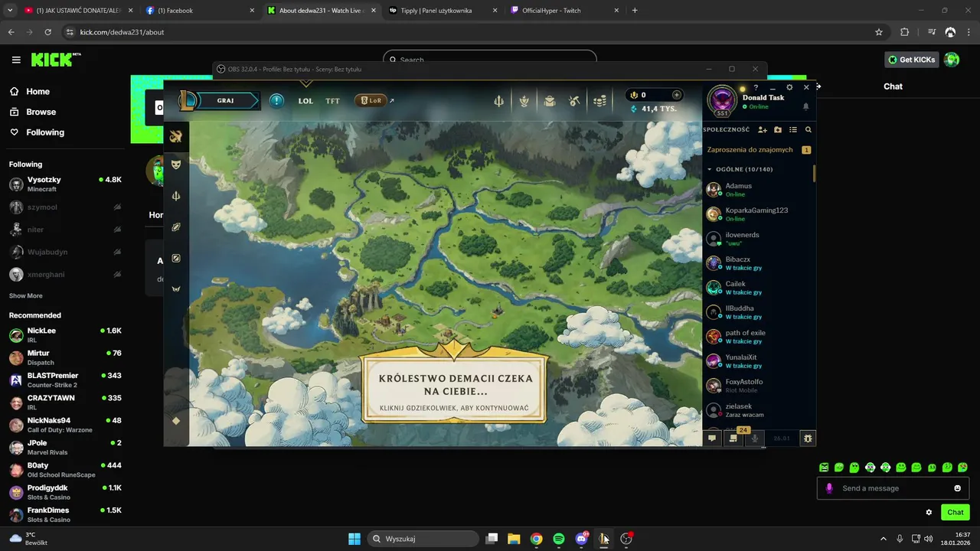980x551 pixels.
Task: Click the bug report icon in League client
Action: pos(808,439)
